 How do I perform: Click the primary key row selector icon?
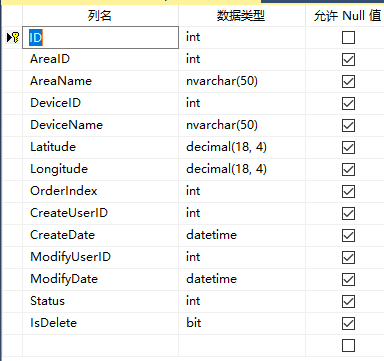(x=13, y=37)
